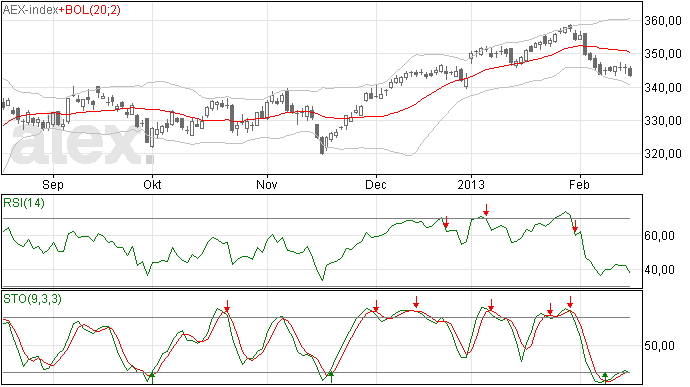Click the RSI red sell arrow near Feb
The height and width of the screenshot is (387, 690).
pos(575,226)
